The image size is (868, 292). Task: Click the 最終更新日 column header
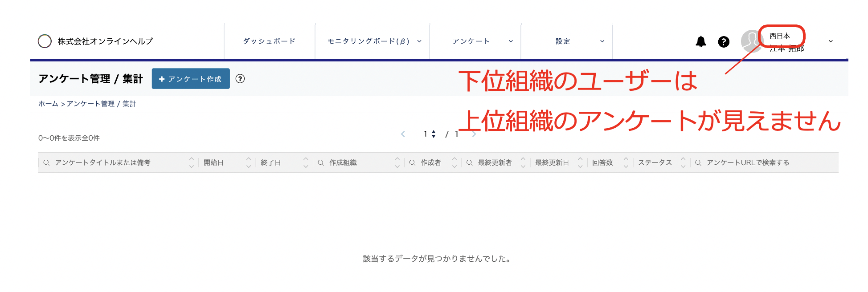552,163
